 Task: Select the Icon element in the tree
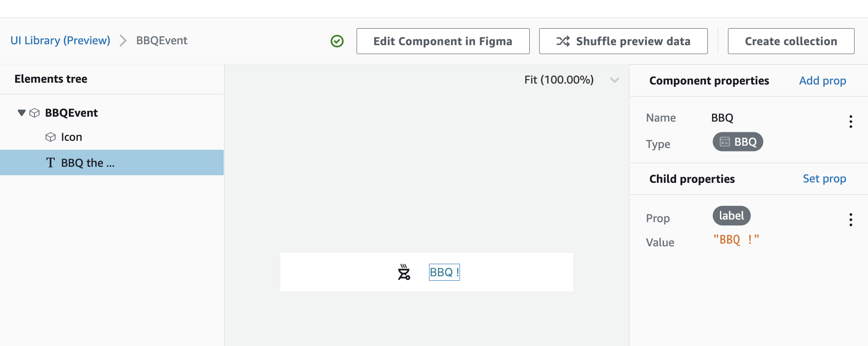72,137
